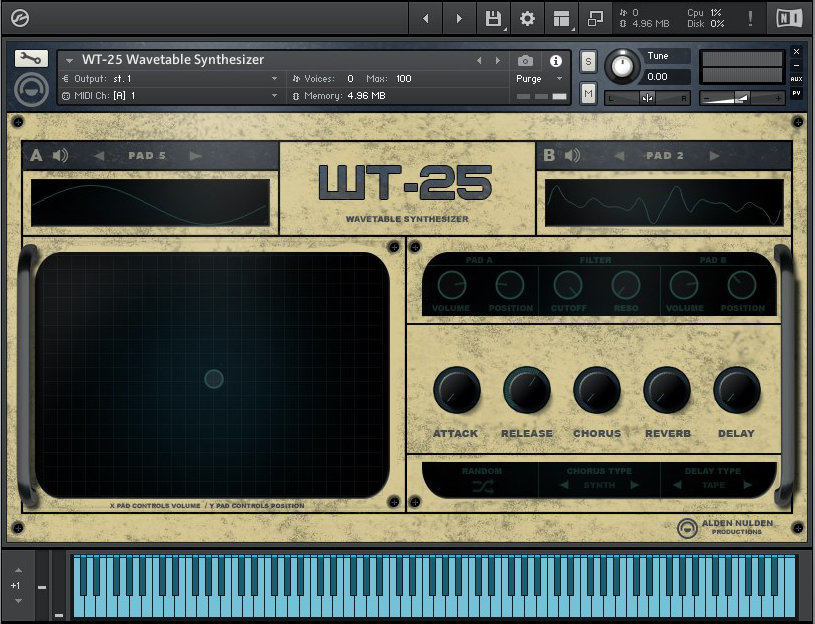Click the workspace resize icon in the toolbar
This screenshot has height=624, width=815.
[595, 18]
